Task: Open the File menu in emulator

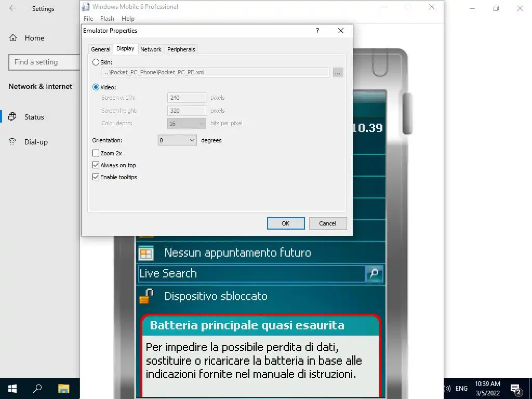Action: pyautogui.click(x=88, y=19)
